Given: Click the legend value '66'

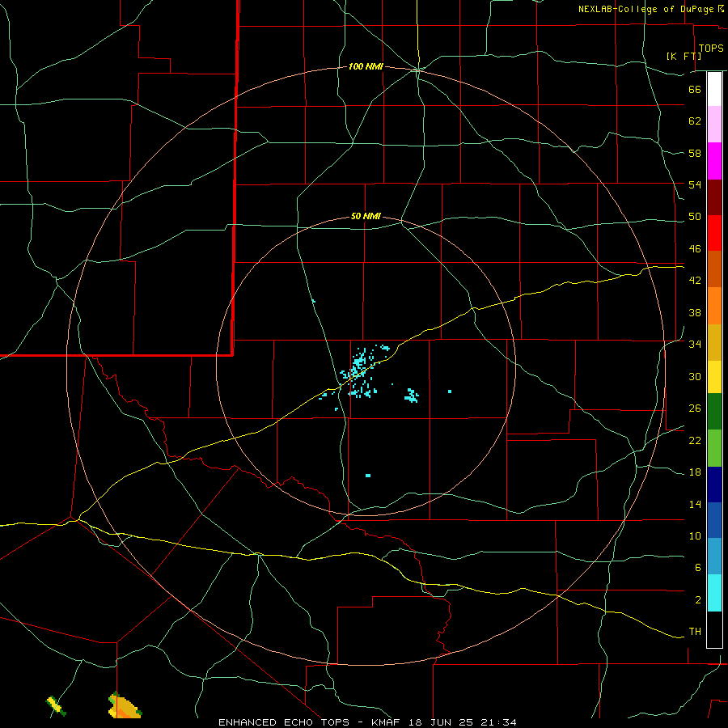Looking at the screenshot, I should tap(695, 89).
